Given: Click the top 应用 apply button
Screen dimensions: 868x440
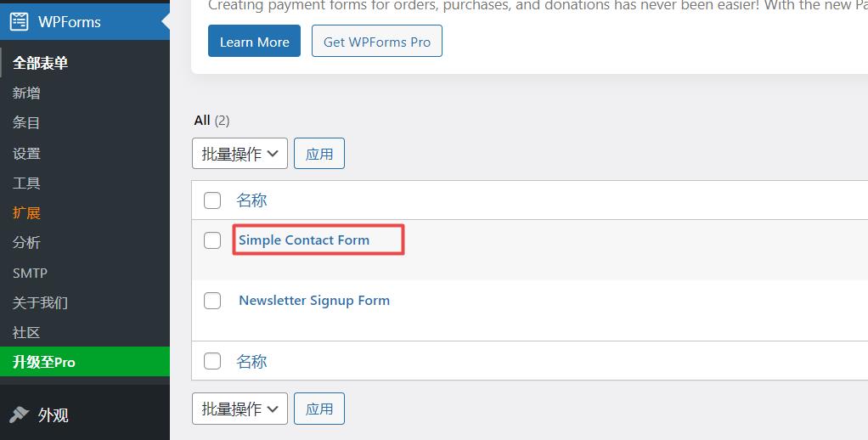Looking at the screenshot, I should tap(318, 153).
